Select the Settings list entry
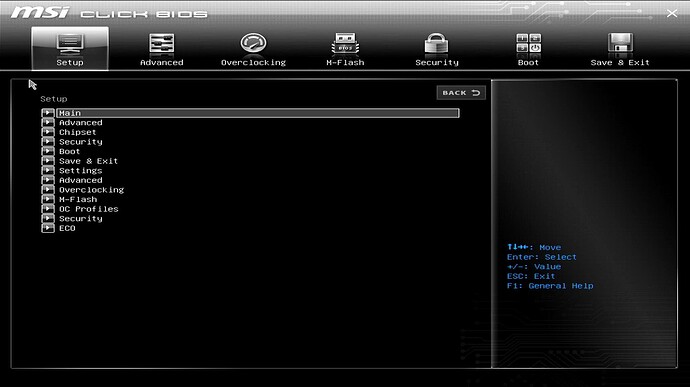The image size is (690, 387). (x=81, y=171)
